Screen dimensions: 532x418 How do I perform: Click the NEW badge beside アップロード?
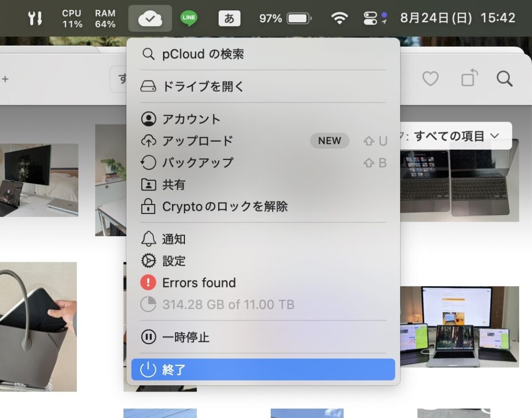tap(329, 141)
